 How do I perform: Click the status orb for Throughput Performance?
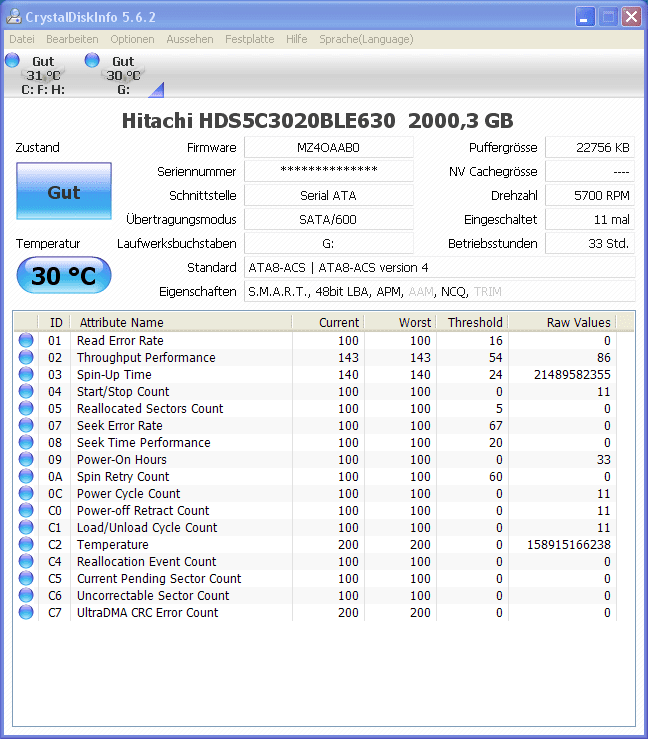(26, 357)
